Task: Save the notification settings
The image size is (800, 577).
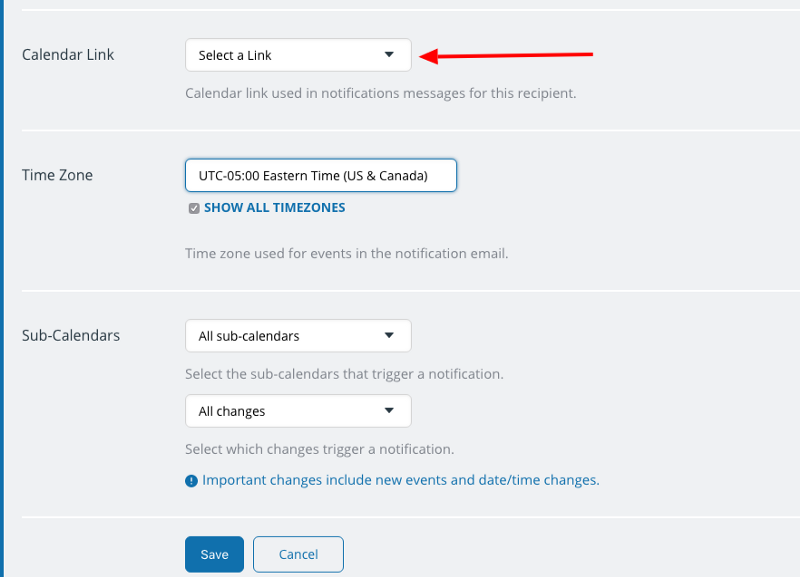Action: point(214,554)
